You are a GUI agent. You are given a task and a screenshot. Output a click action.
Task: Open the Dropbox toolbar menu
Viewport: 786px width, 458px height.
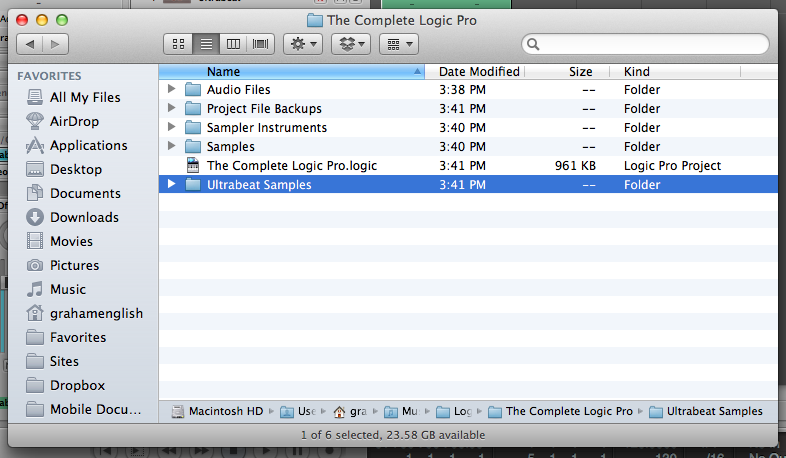350,44
